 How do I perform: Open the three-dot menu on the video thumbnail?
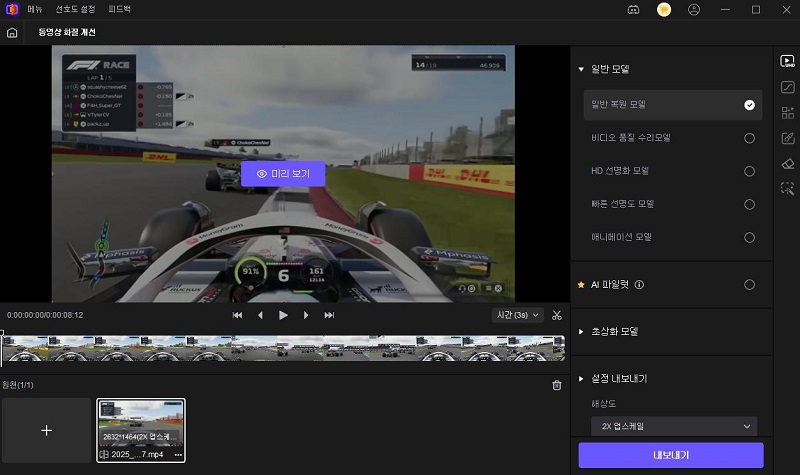coord(178,455)
